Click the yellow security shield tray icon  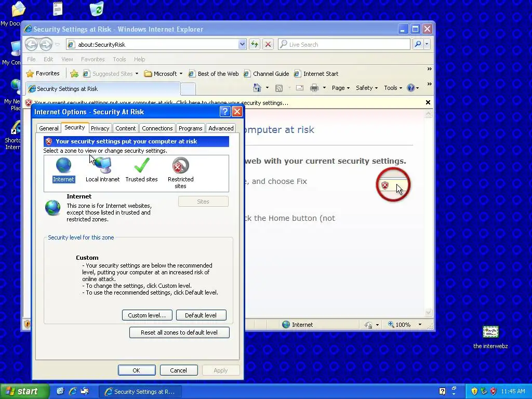coord(474,391)
